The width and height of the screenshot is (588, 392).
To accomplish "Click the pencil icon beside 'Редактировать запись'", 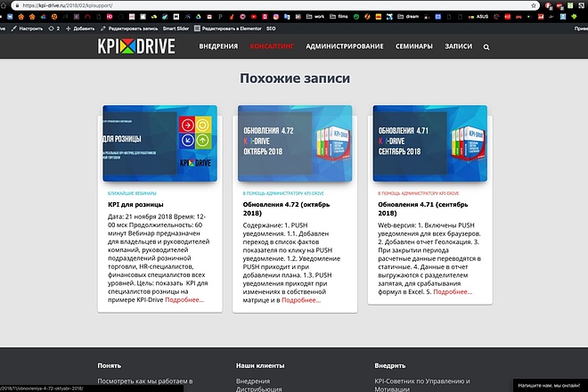I will pos(102,29).
